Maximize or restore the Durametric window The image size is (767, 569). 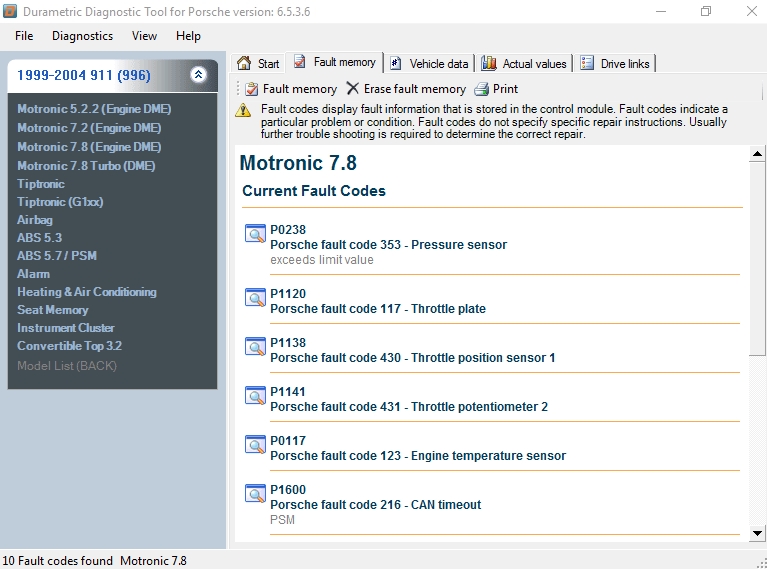pyautogui.click(x=705, y=11)
